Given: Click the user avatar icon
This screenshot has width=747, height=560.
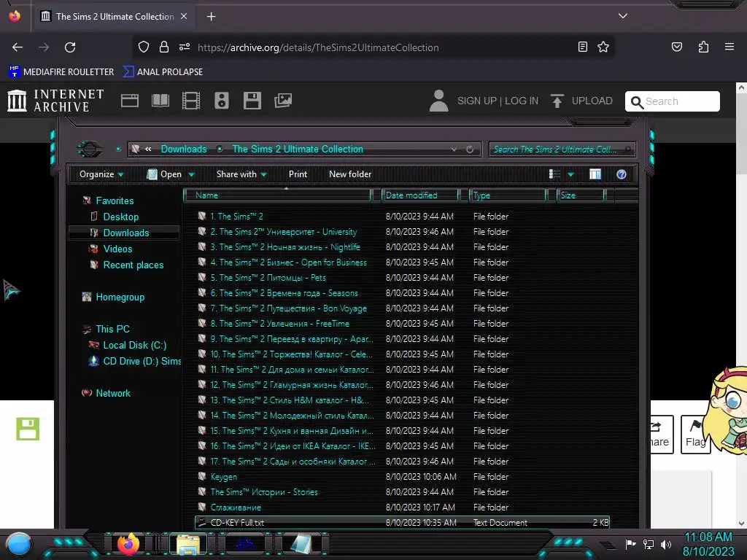Looking at the screenshot, I should point(438,101).
